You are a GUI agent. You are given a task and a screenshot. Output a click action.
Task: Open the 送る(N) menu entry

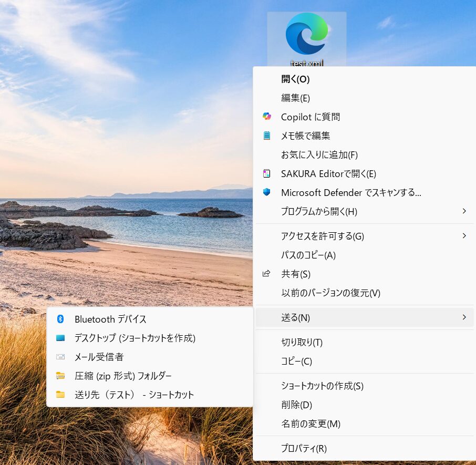pyautogui.click(x=365, y=317)
